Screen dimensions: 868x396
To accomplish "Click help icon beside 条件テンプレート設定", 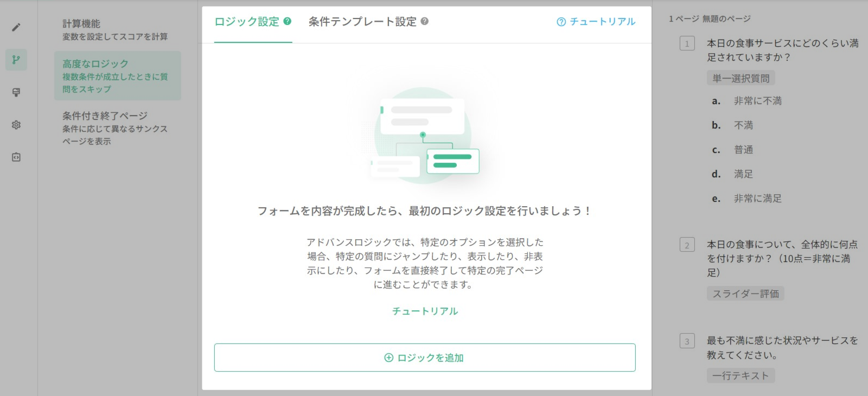I will 425,21.
